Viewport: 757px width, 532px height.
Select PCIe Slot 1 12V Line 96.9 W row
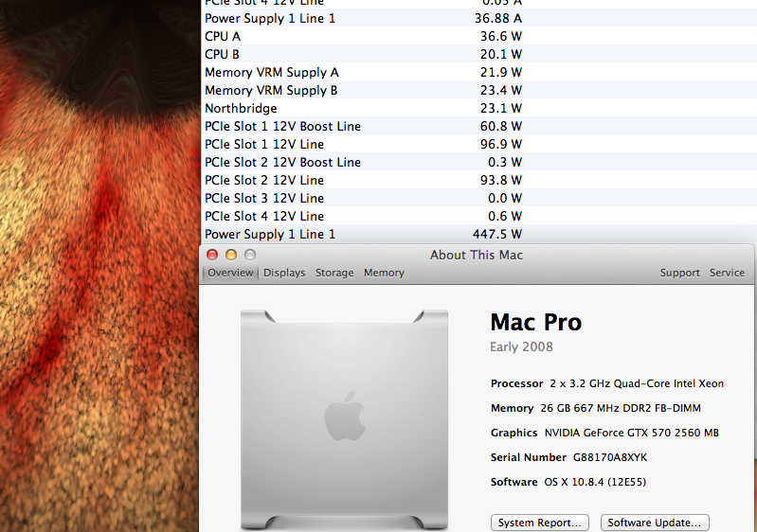coord(478,144)
